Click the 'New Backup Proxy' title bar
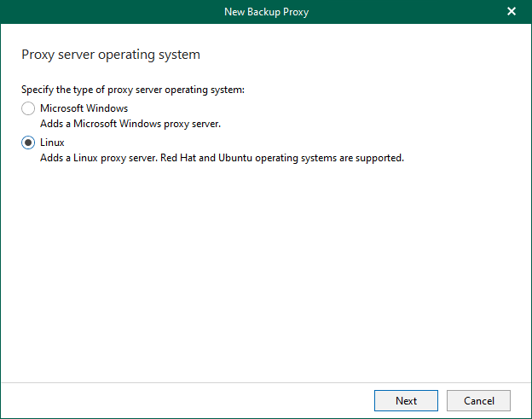This screenshot has height=419, width=532. pyautogui.click(x=265, y=12)
